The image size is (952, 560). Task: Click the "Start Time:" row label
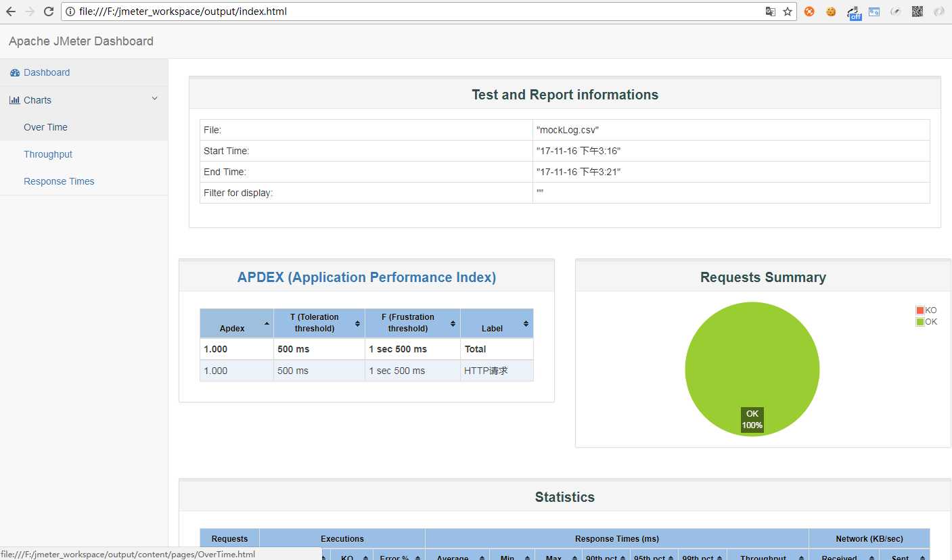pos(227,151)
